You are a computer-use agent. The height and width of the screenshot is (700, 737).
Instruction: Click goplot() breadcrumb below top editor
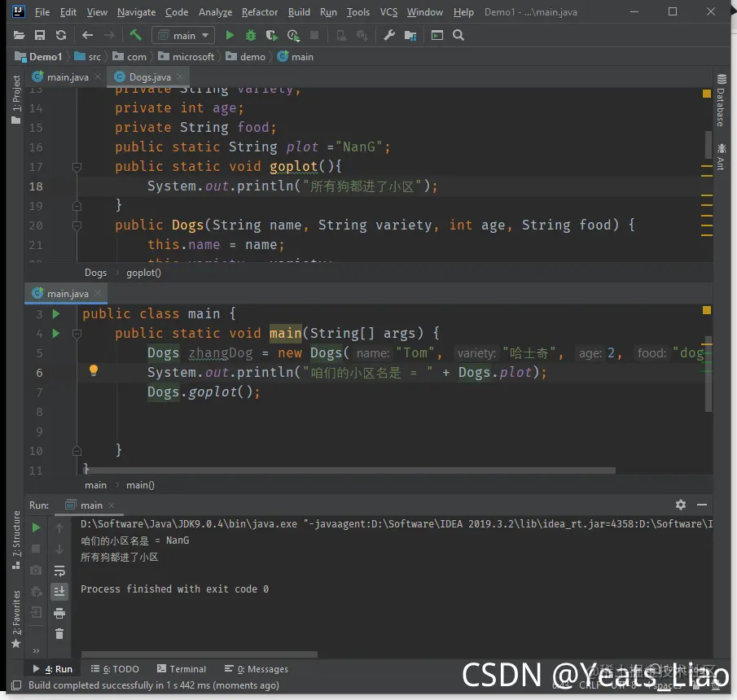point(143,273)
